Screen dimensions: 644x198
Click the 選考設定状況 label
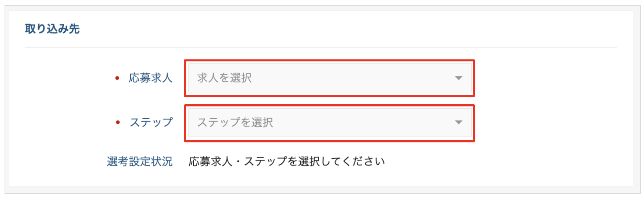[x=140, y=161]
